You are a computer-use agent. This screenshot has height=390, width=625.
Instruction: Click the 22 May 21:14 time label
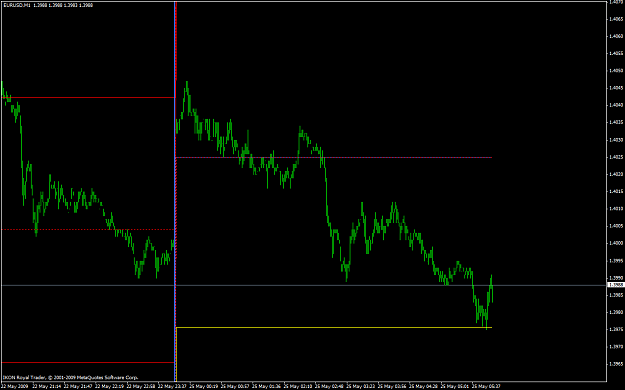click(x=47, y=386)
